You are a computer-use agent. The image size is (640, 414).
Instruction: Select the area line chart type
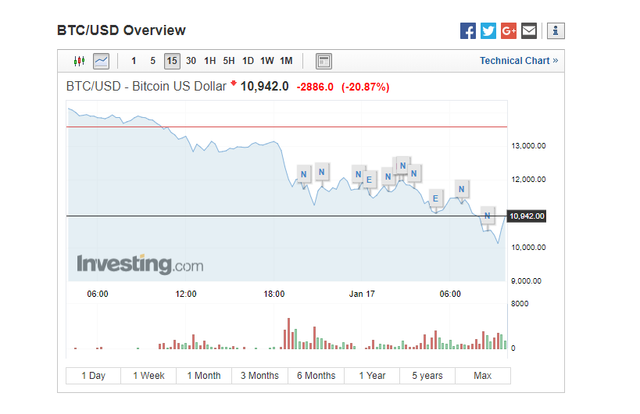[x=101, y=61]
